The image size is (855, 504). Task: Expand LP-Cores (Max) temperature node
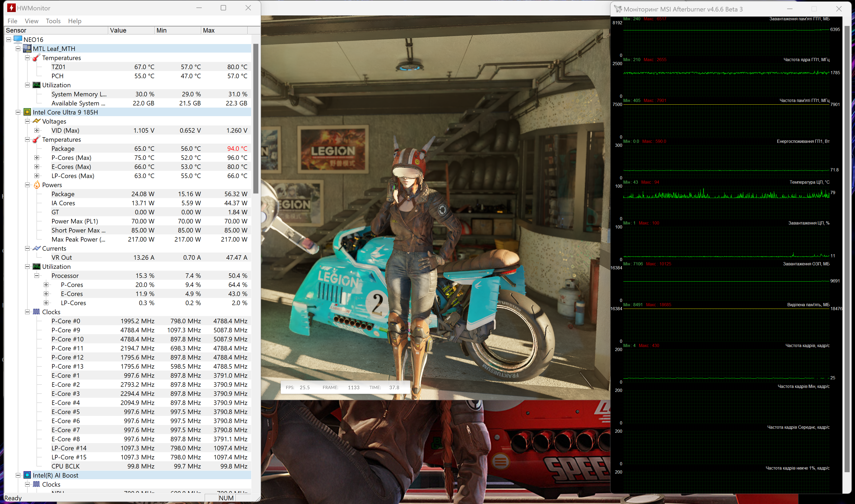pos(37,176)
